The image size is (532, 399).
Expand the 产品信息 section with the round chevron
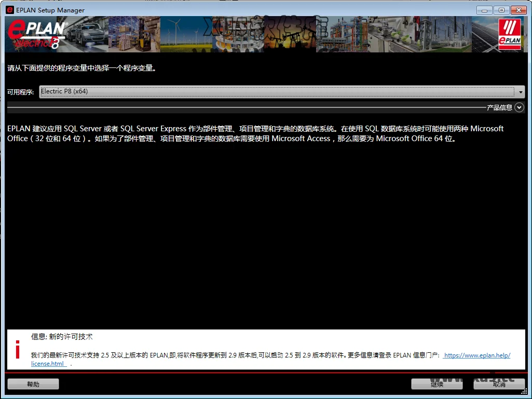click(519, 107)
